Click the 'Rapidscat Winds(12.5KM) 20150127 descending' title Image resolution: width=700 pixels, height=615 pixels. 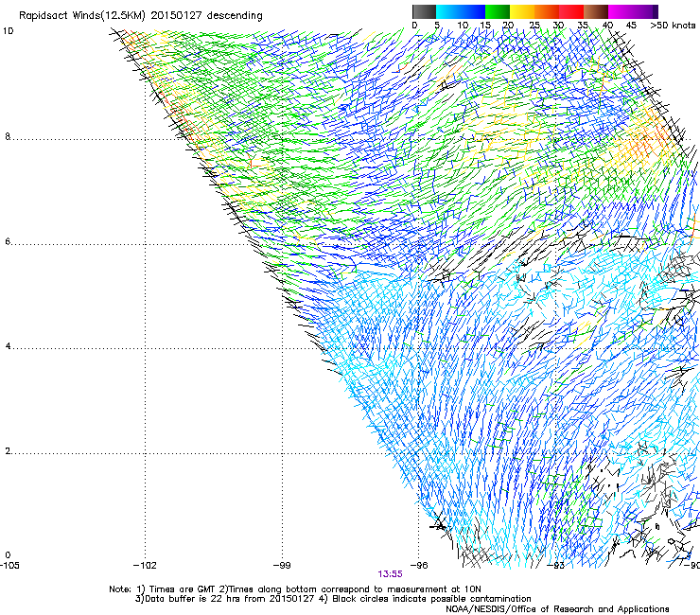click(141, 16)
